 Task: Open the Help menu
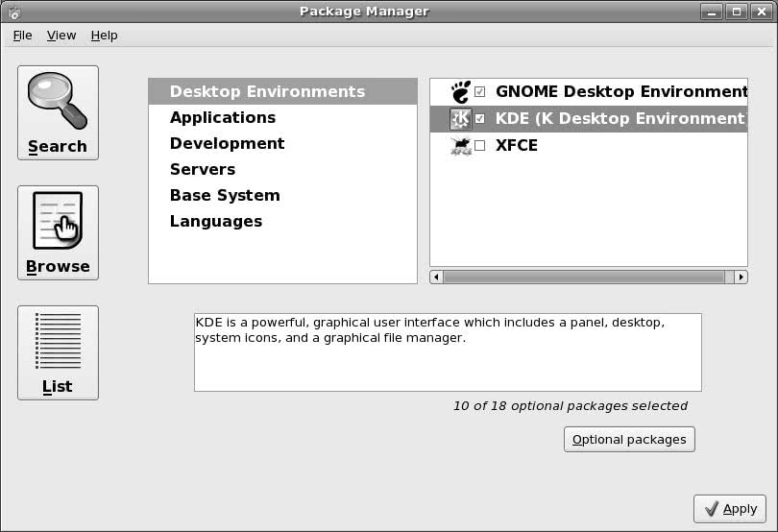104,36
